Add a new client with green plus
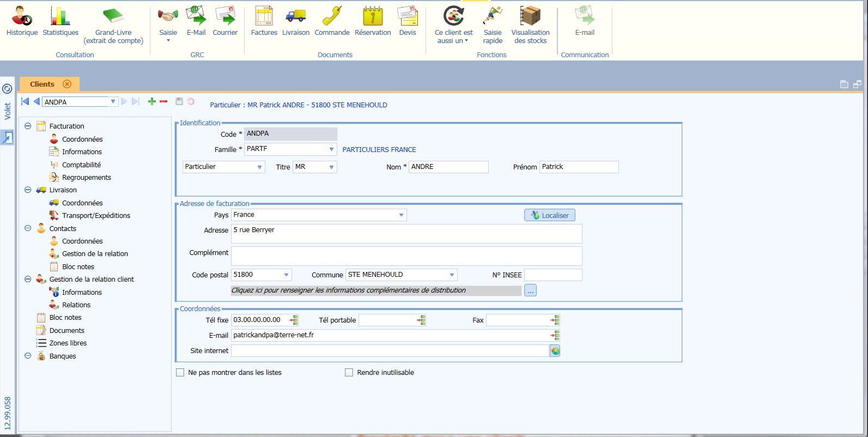Image resolution: width=868 pixels, height=437 pixels. 152,101
